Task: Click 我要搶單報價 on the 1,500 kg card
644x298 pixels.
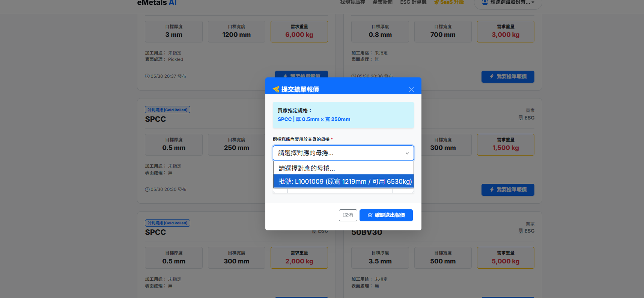Action: 508,190
